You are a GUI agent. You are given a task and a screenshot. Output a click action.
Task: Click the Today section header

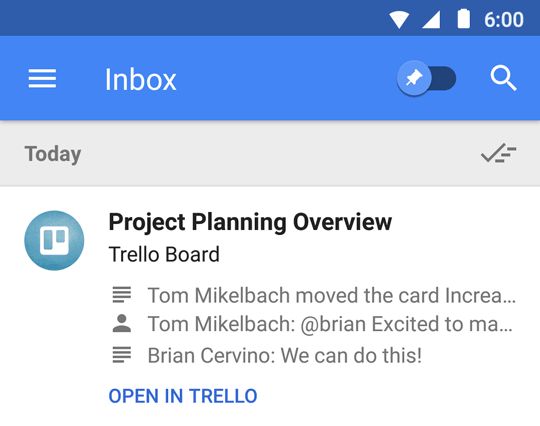tap(53, 154)
